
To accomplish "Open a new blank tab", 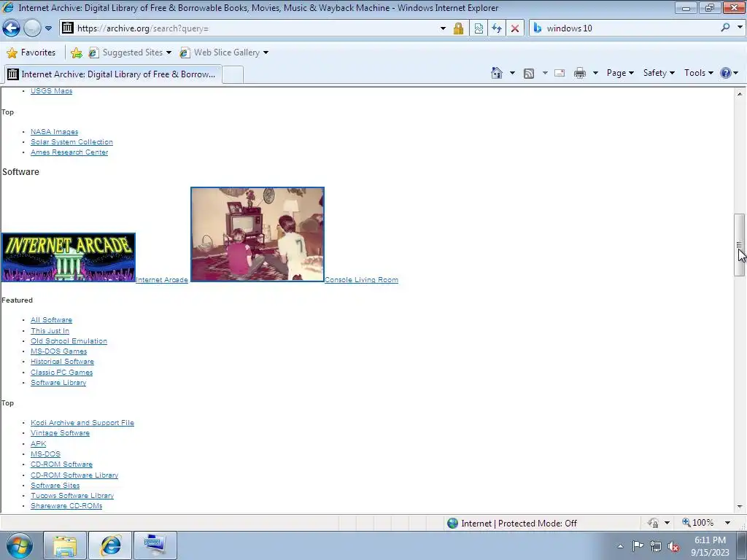I will pyautogui.click(x=233, y=75).
